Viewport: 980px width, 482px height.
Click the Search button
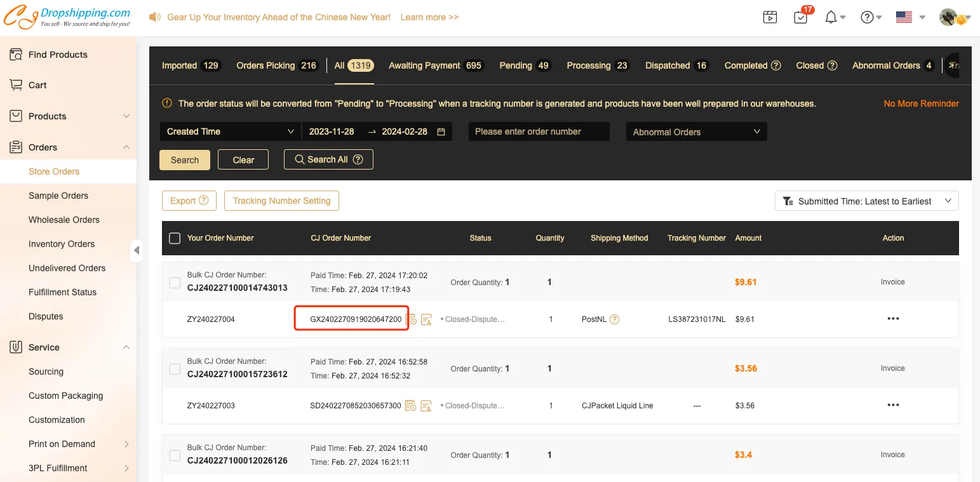click(x=185, y=160)
